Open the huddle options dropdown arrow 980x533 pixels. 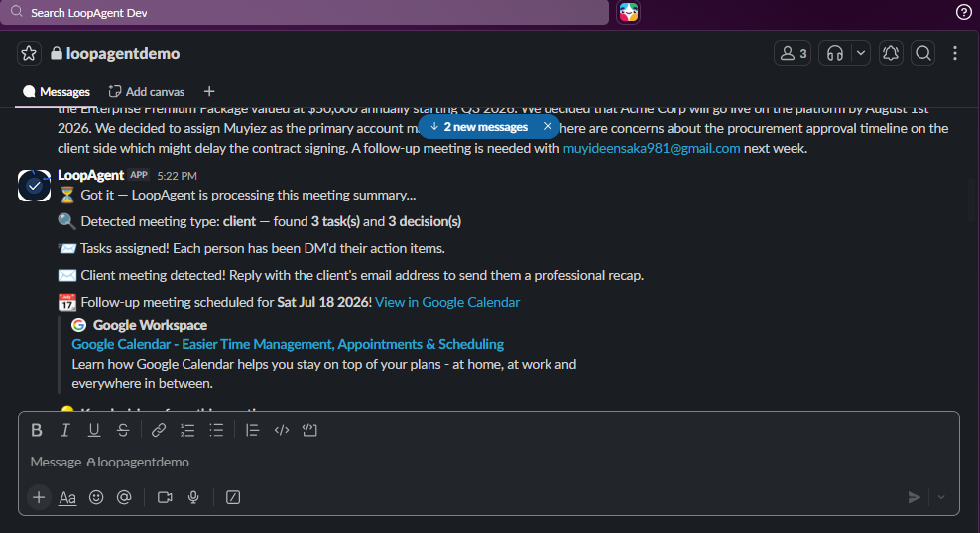[861, 54]
